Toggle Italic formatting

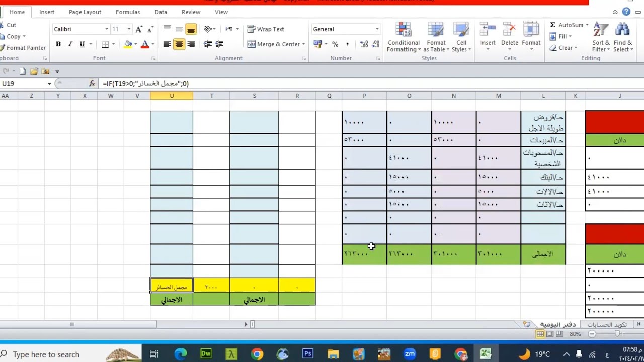(x=70, y=44)
